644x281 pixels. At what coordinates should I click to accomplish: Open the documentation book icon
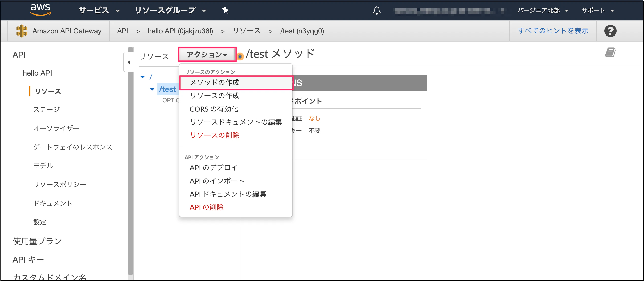coord(610,52)
